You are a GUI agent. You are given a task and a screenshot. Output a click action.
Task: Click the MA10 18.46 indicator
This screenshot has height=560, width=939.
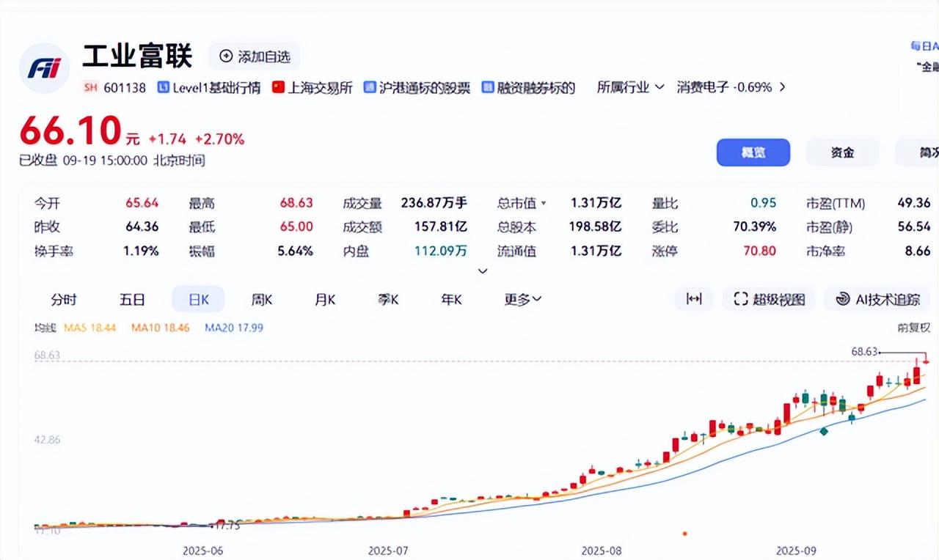click(160, 328)
